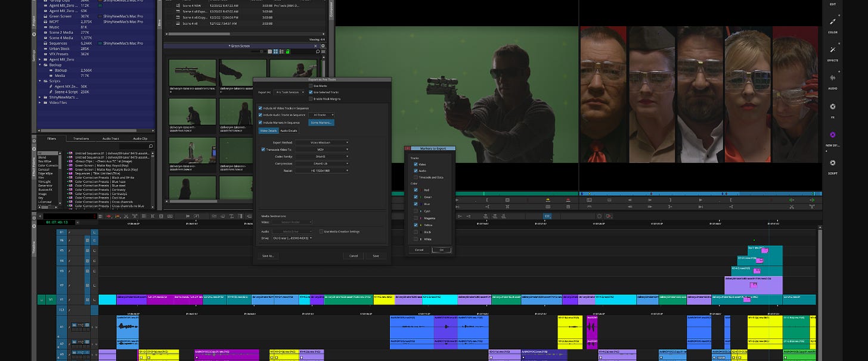The height and width of the screenshot is (361, 868).
Task: Click the Red marker color swatch
Action: click(x=421, y=190)
